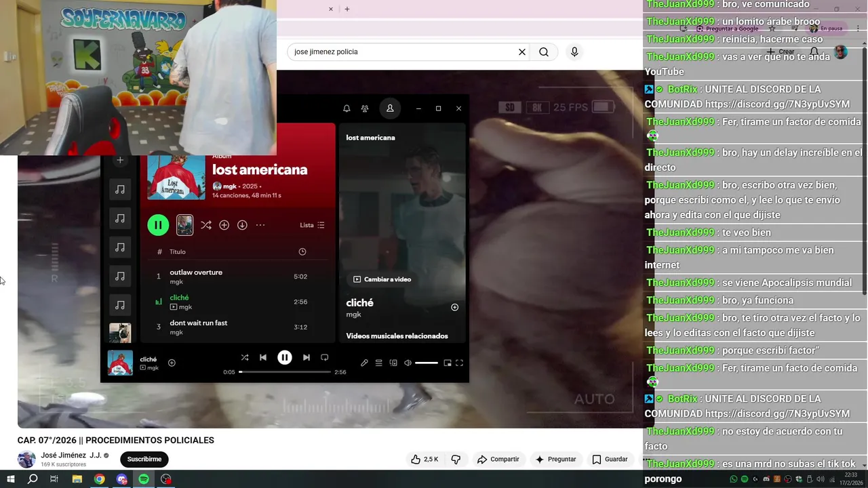This screenshot has height=488, width=868.
Task: Click Cambiar a video button
Action: 382,279
